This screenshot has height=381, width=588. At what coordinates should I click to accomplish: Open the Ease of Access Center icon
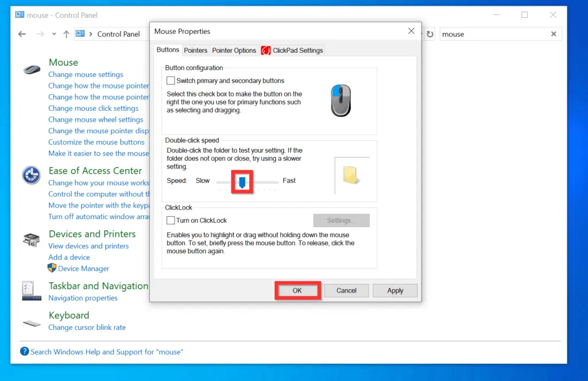[31, 175]
